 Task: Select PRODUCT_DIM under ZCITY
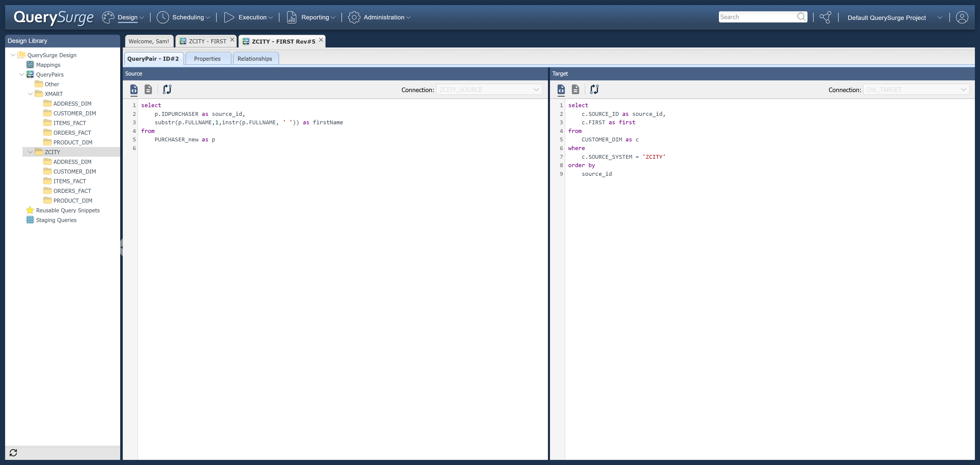click(x=73, y=201)
